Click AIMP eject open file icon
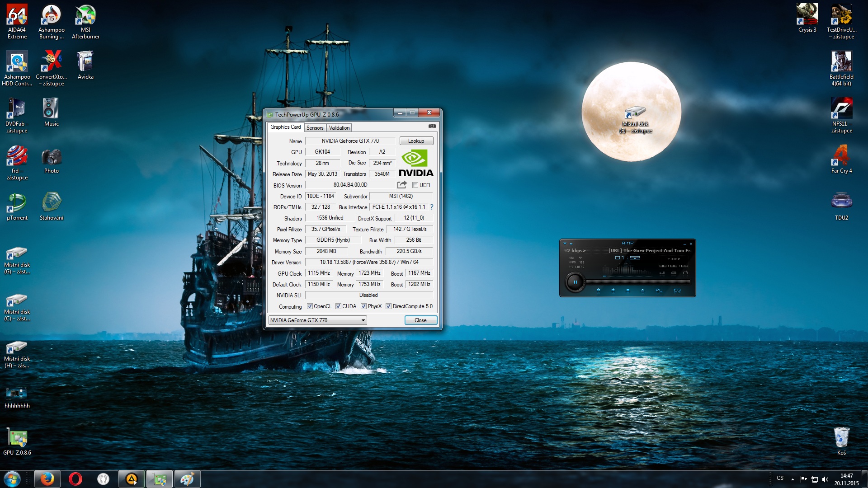 [x=642, y=291]
